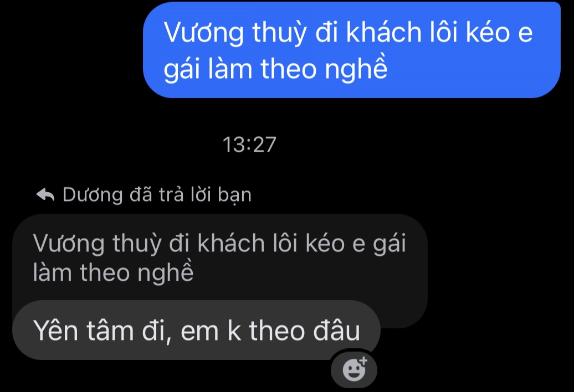574x392 pixels.
Task: Click the 'Dương đã trả lời bạn' label
Action: pyautogui.click(x=157, y=194)
